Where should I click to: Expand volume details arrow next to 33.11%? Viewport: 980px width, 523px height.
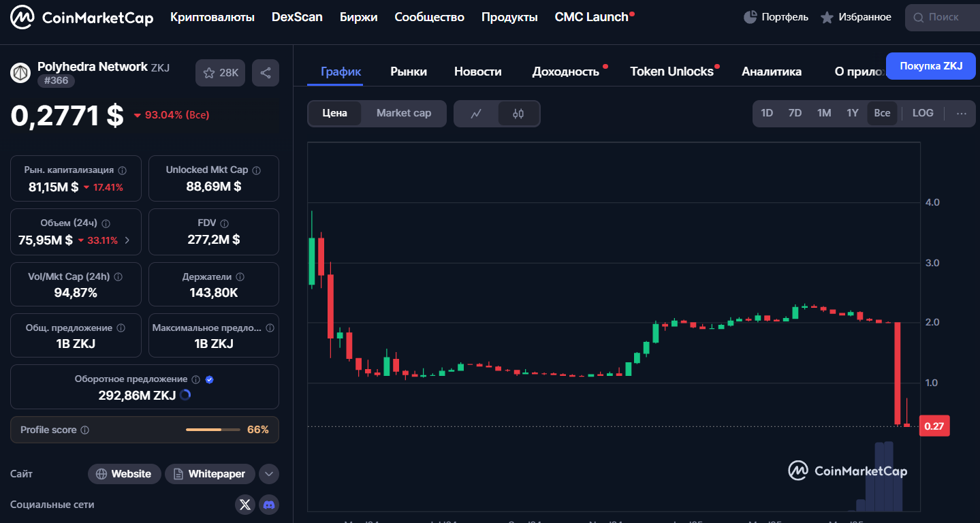[x=127, y=240]
